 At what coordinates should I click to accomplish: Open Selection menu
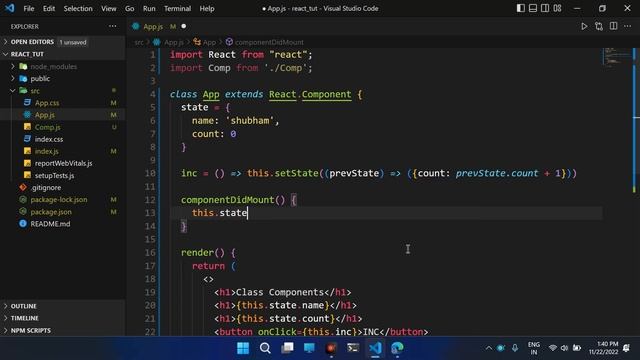tap(78, 8)
